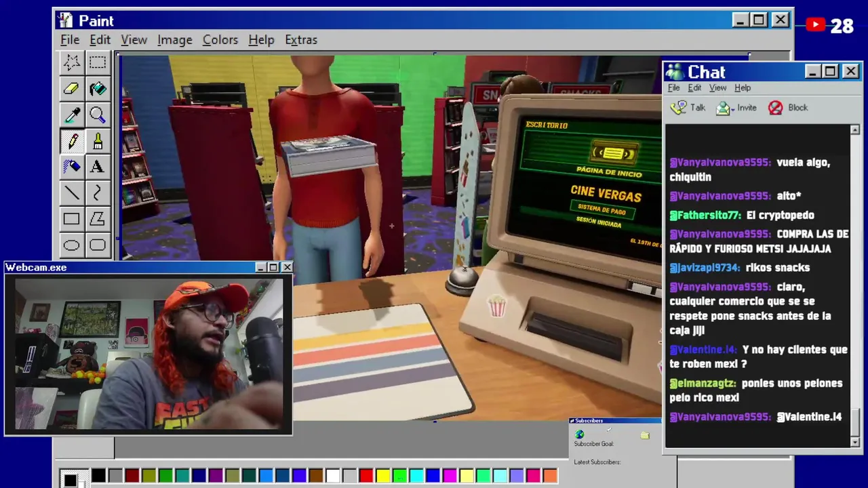
Task: Open the Paint Help menu
Action: [261, 40]
